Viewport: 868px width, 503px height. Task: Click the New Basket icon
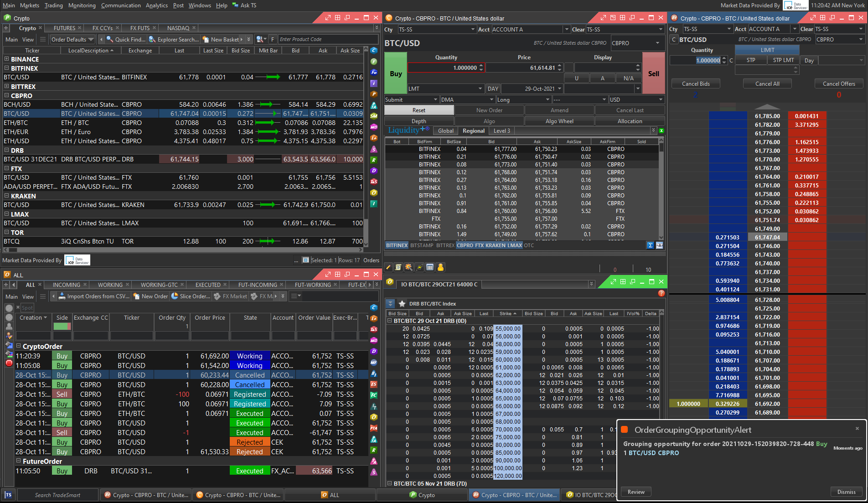click(x=206, y=40)
